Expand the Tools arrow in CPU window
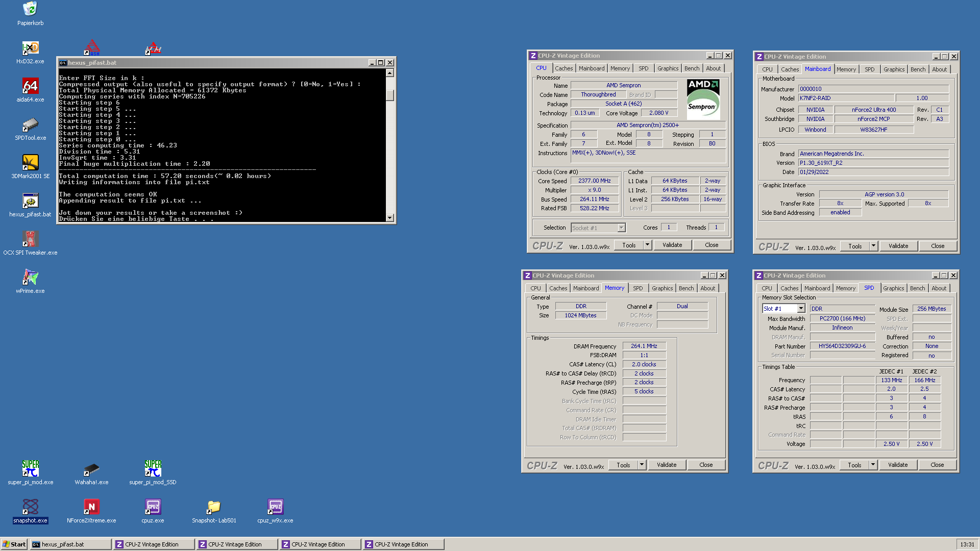980x551 pixels. click(647, 245)
